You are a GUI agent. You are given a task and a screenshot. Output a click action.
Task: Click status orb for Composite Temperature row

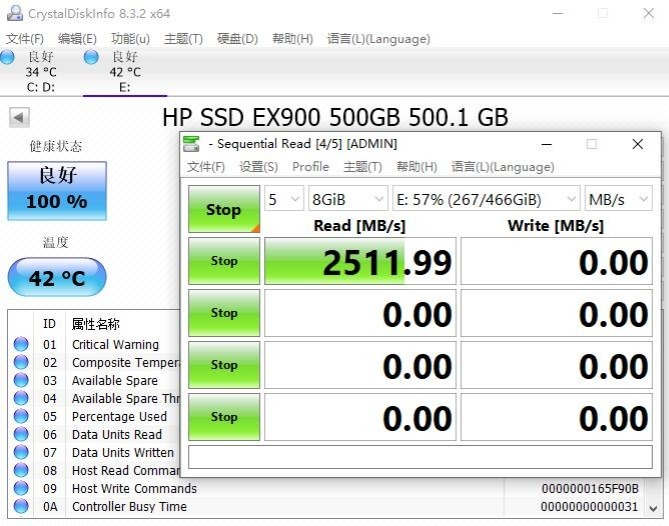coord(21,362)
